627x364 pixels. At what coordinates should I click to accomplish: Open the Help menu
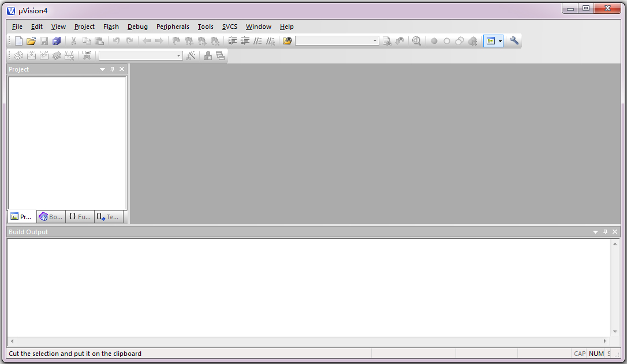(287, 27)
